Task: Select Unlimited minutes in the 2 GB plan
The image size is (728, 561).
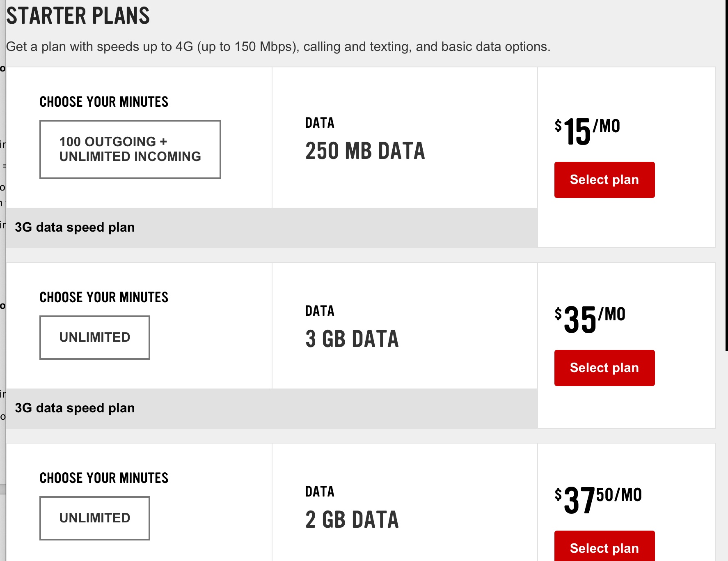Action: pos(95,518)
